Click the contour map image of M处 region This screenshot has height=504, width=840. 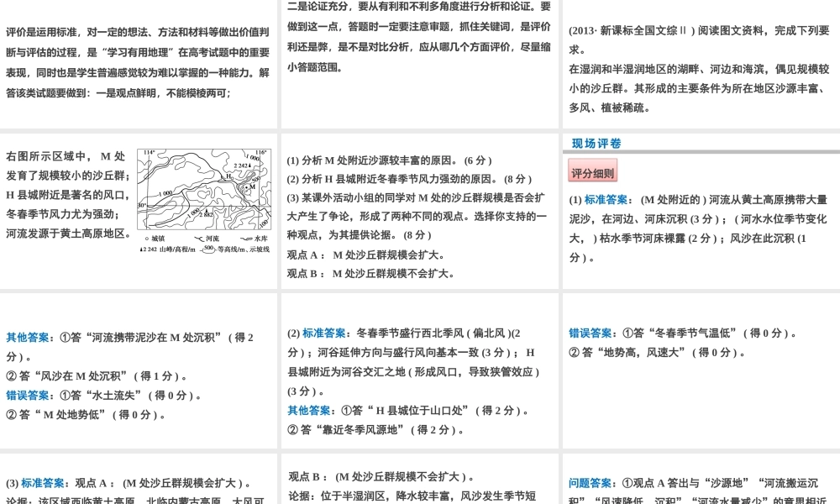[204, 190]
